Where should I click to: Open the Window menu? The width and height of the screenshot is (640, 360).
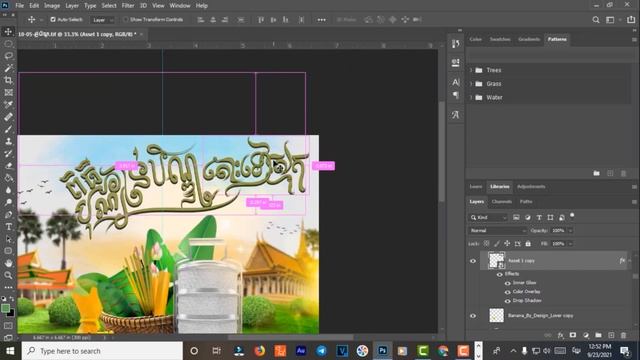[180, 6]
